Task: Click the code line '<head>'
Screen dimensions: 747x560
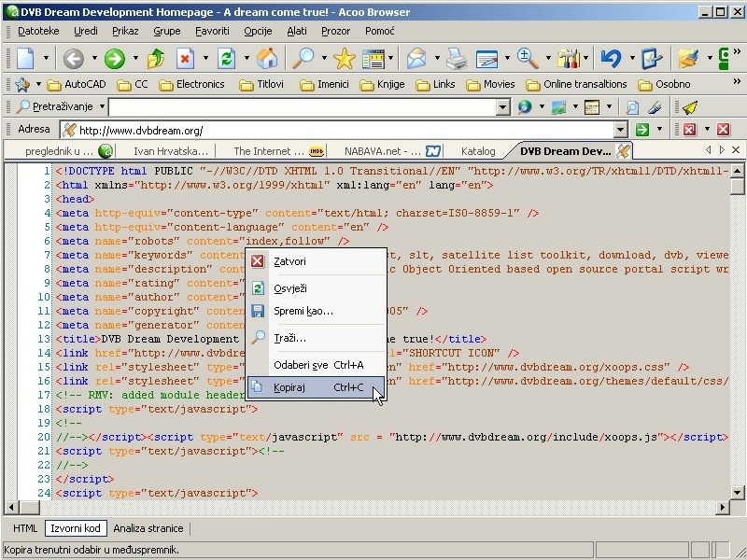Action: [76, 199]
